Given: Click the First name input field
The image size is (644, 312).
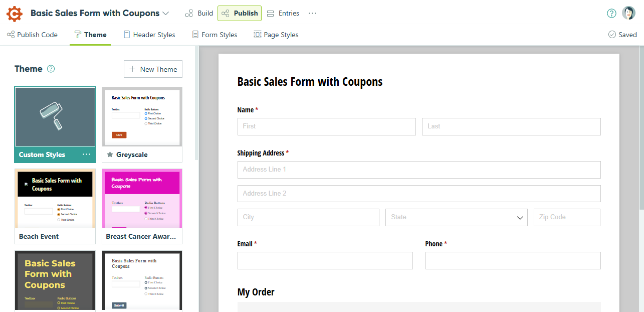Looking at the screenshot, I should [x=327, y=126].
